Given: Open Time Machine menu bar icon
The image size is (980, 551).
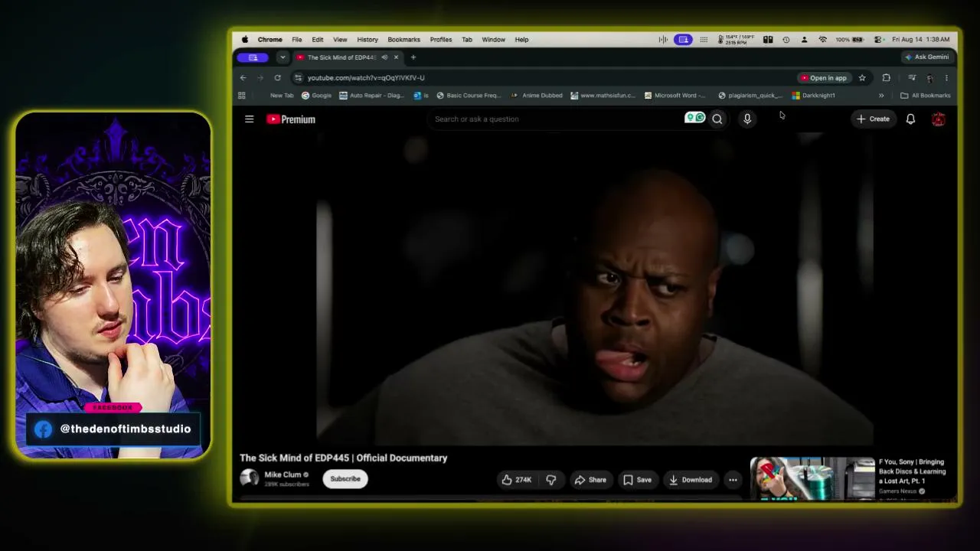Looking at the screenshot, I should 786,40.
